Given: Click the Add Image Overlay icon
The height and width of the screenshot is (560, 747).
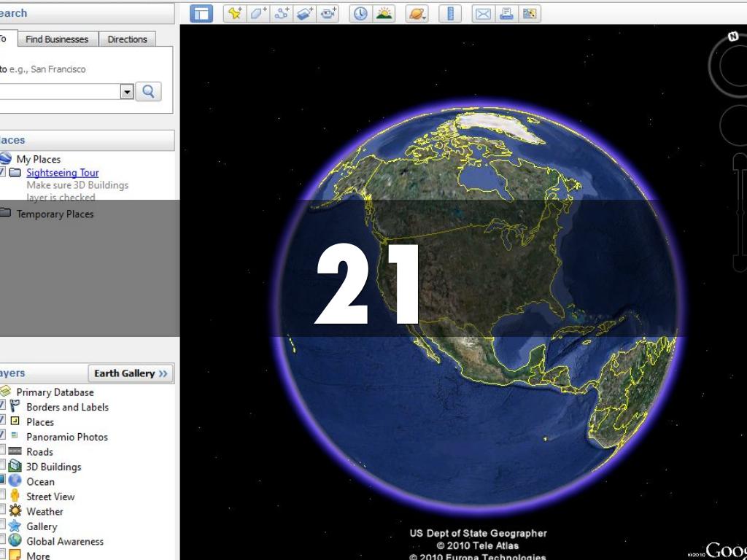Looking at the screenshot, I should coord(305,13).
